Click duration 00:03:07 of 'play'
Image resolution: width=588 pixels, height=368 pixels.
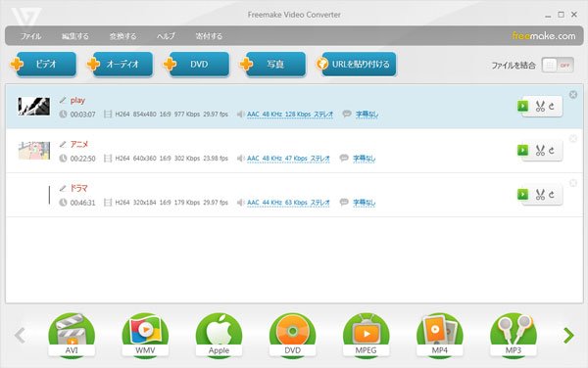[x=83, y=115]
